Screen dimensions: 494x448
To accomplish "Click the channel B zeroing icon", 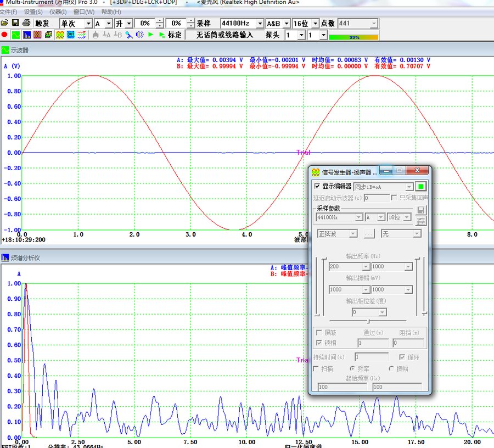I will click(117, 35).
